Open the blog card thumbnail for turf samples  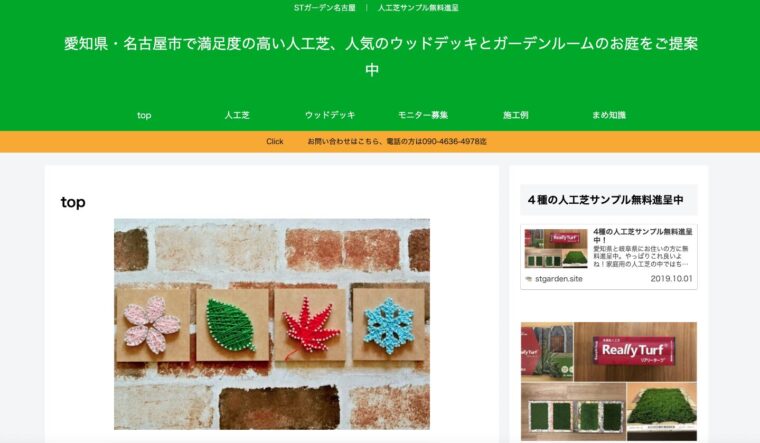556,248
